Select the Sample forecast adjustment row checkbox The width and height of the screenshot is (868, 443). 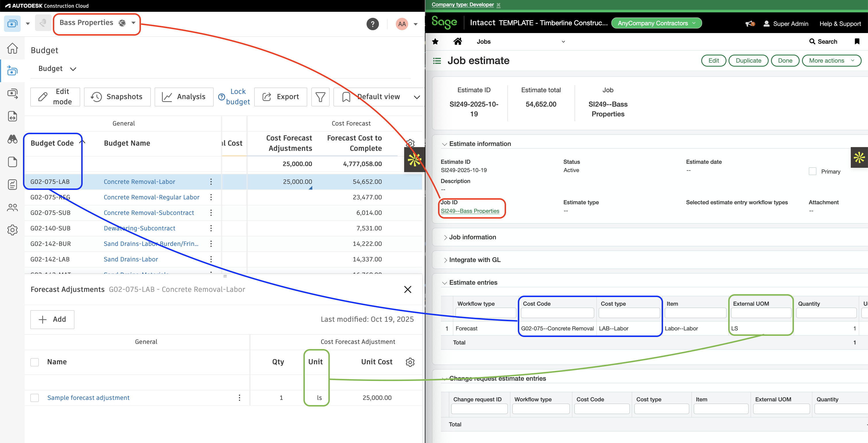click(x=34, y=398)
